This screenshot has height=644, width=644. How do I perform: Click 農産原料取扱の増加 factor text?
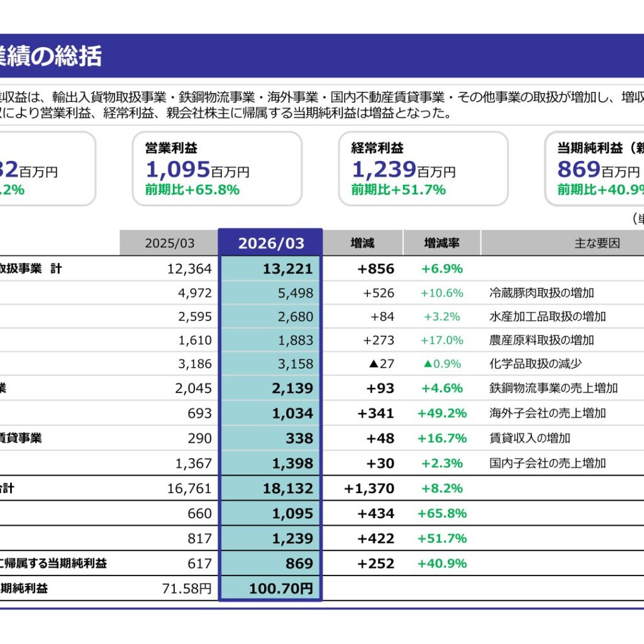click(541, 340)
